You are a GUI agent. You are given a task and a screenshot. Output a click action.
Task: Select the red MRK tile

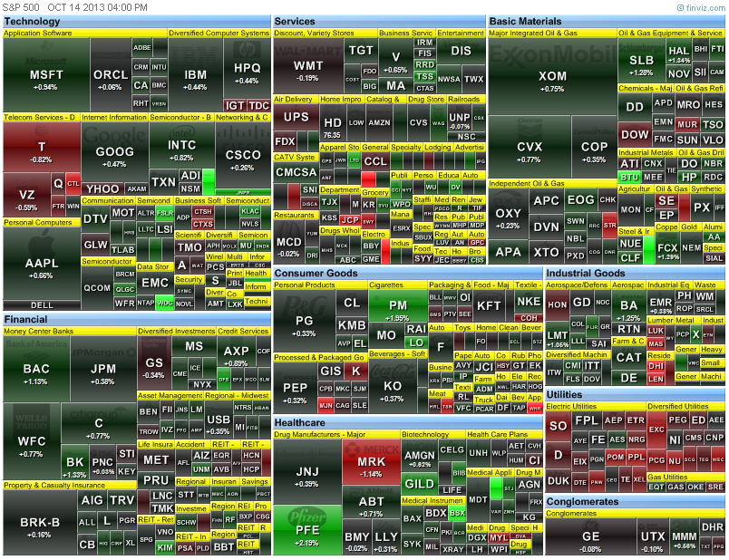point(371,464)
